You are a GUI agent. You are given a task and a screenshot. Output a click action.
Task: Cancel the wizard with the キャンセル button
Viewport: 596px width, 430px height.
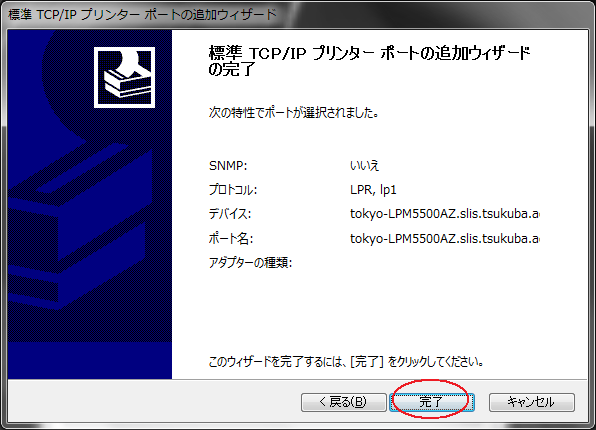[x=531, y=402]
